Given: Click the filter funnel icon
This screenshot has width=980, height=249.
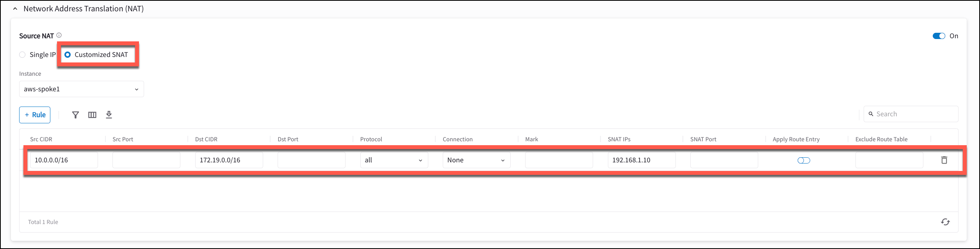Looking at the screenshot, I should pyautogui.click(x=75, y=115).
